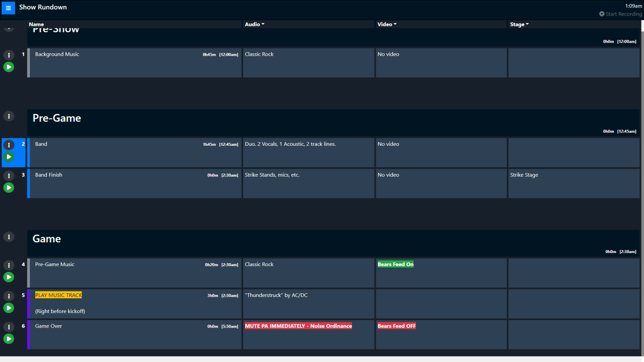The height and width of the screenshot is (362, 644).
Task: Open the options menu for the Band row
Action: pos(9,145)
